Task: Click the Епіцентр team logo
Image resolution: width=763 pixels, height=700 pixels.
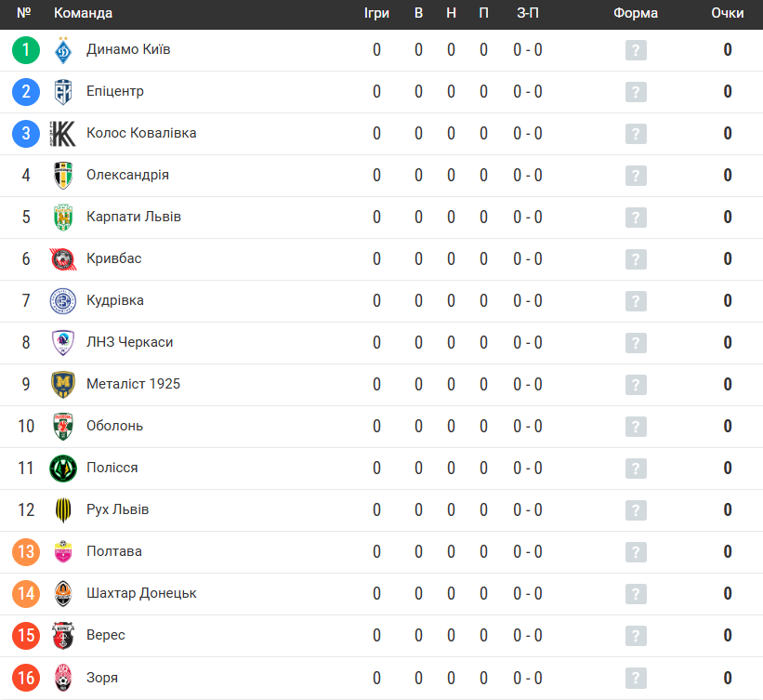Action: click(x=63, y=92)
